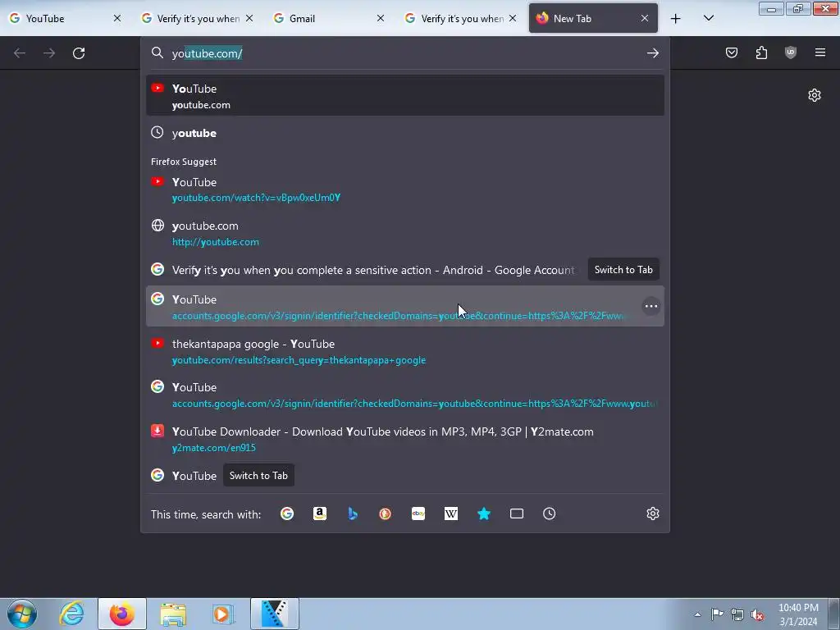Open the Firefox hamburger menu
The image size is (840, 630).
coord(820,52)
